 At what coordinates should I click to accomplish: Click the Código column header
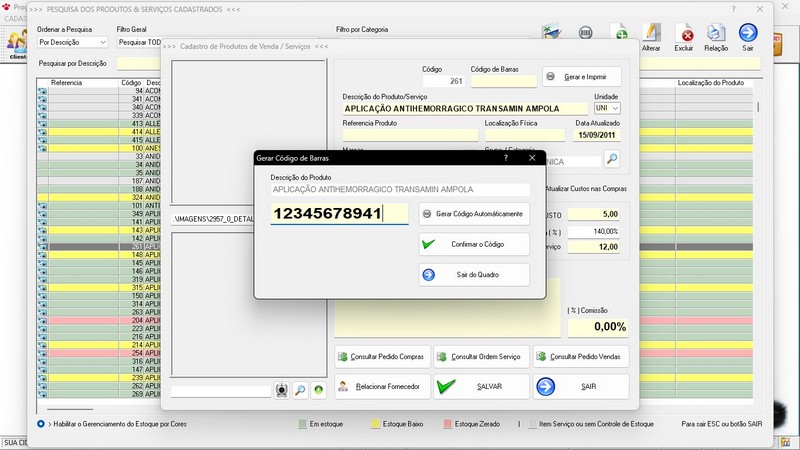click(x=131, y=83)
